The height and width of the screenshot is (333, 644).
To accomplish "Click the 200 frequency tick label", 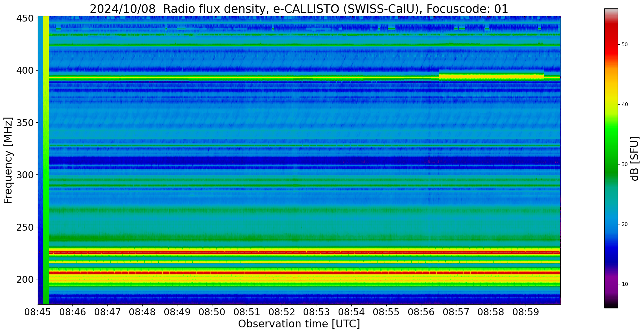I will coord(25,279).
